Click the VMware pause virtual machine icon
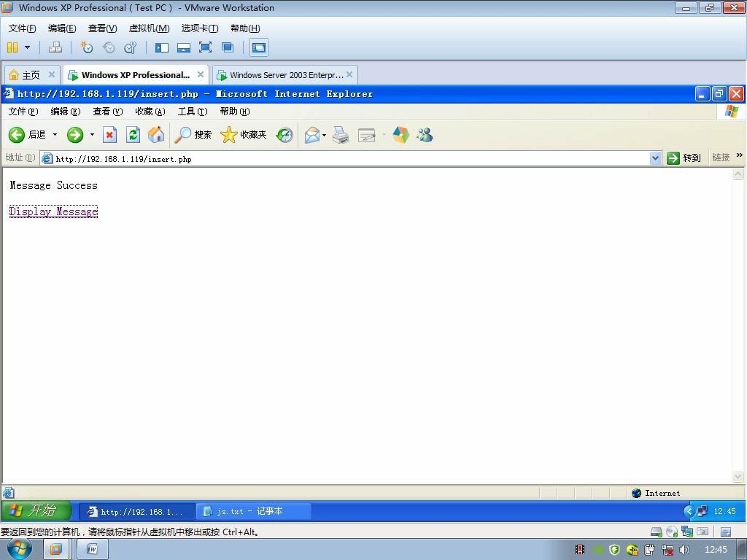Image resolution: width=747 pixels, height=560 pixels. [12, 47]
